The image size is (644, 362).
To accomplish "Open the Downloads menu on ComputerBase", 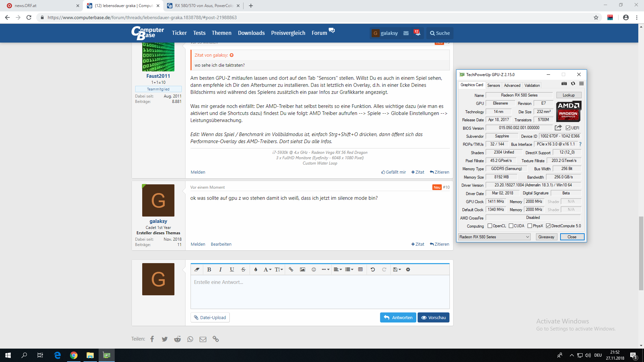I will coord(251,33).
